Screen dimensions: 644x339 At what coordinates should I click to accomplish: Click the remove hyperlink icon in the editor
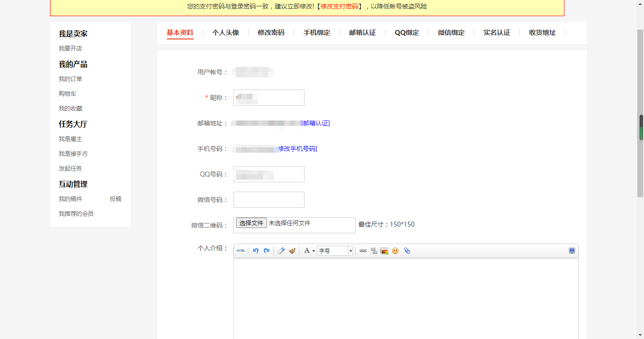pyautogui.click(x=373, y=251)
